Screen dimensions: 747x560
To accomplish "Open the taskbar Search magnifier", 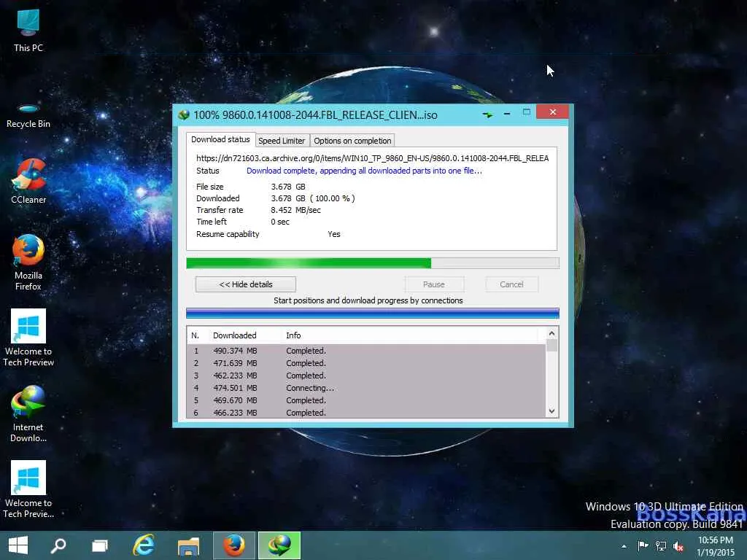I will point(58,545).
